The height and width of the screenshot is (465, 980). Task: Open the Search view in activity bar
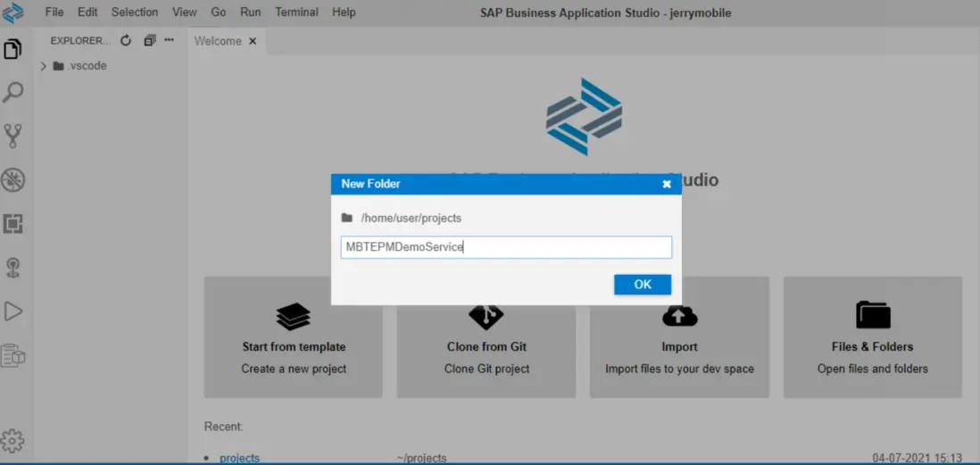coord(13,92)
